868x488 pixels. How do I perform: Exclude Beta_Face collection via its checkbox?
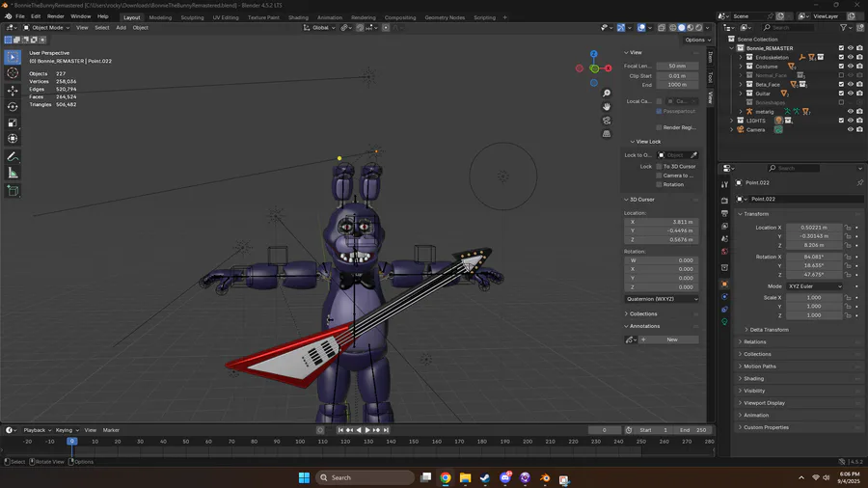[841, 85]
